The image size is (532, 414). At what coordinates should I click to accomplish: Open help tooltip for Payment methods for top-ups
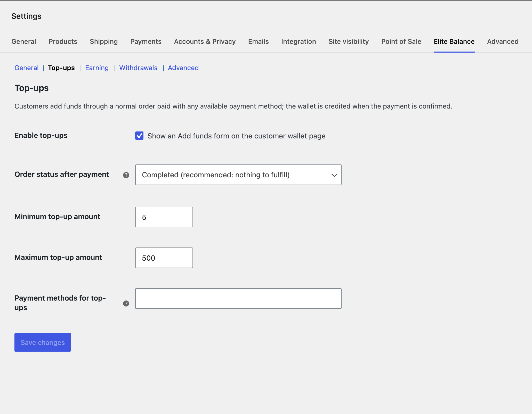tap(126, 303)
